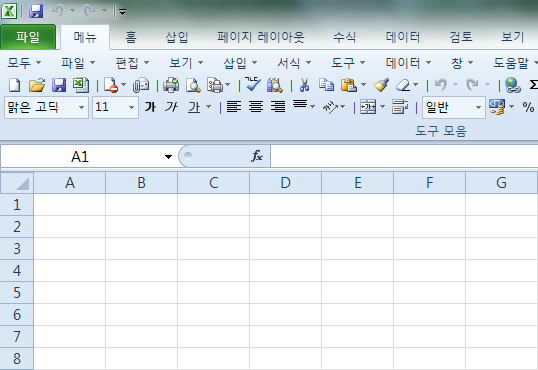Toggle underline formatting 가
The width and height of the screenshot is (538, 370).
point(194,107)
